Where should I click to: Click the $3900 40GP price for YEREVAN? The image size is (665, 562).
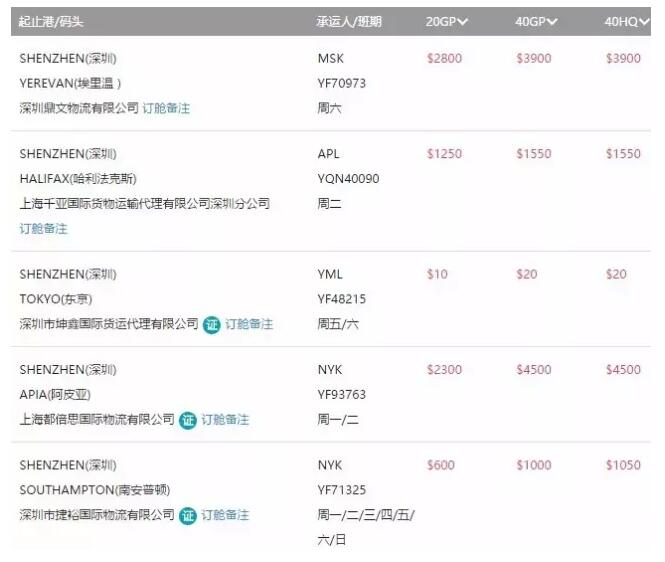tap(534, 59)
